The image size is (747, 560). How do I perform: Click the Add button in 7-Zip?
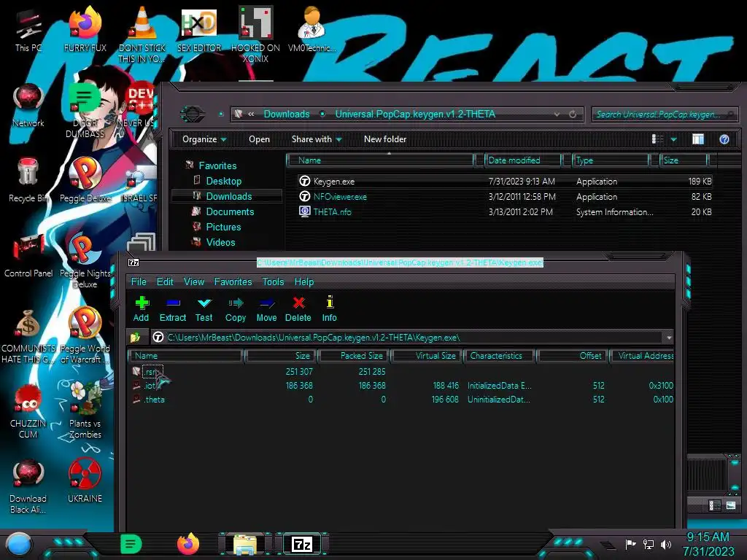pyautogui.click(x=141, y=309)
